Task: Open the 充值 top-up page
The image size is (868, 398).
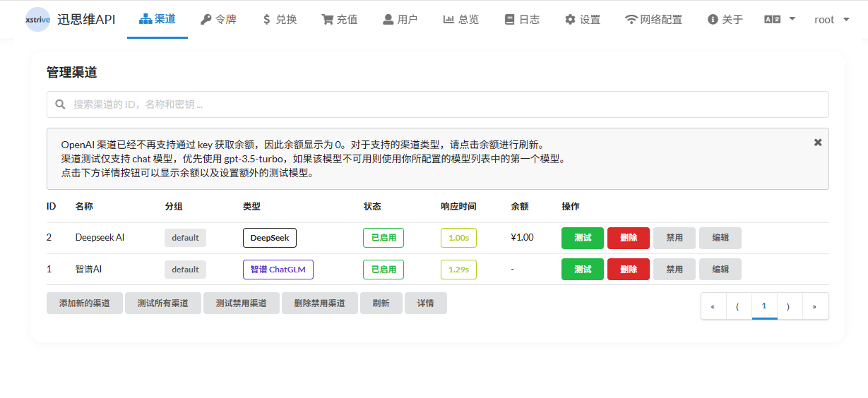Action: pos(340,19)
